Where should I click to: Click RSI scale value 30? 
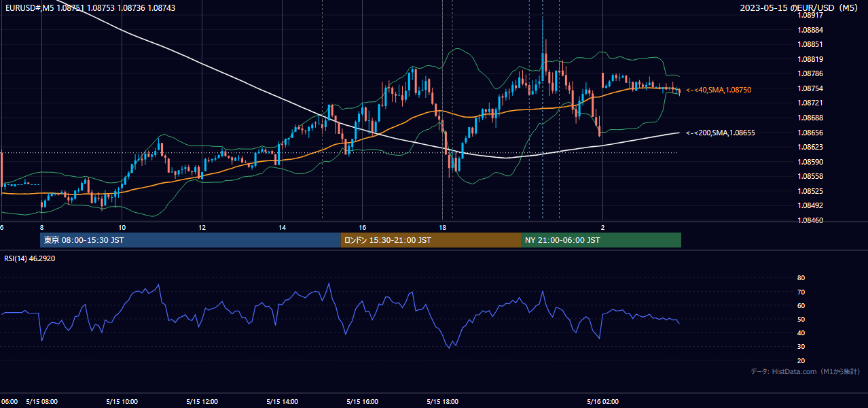tap(801, 347)
